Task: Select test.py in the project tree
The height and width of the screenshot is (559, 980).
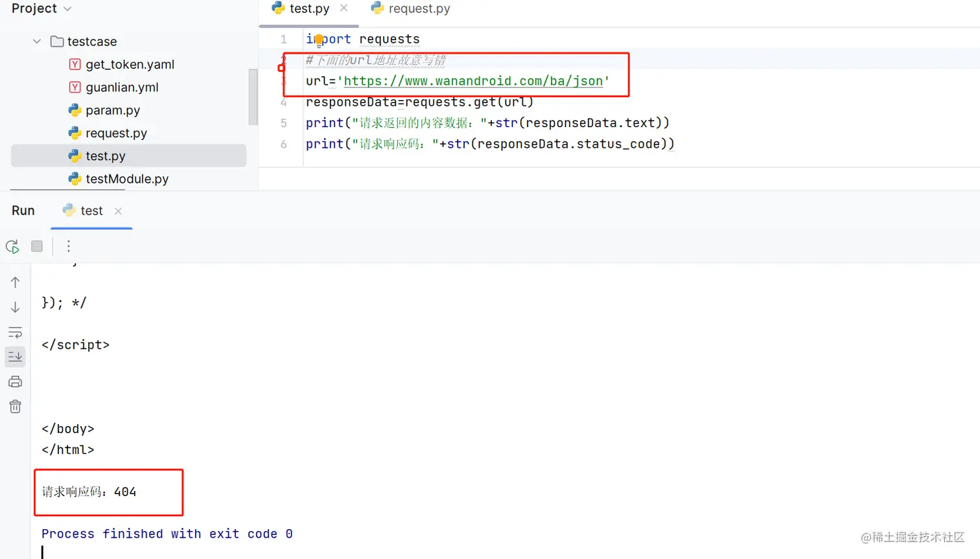Action: pyautogui.click(x=128, y=156)
